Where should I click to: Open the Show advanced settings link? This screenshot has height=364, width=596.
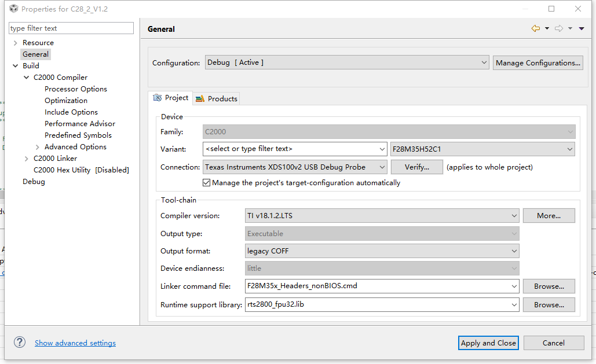click(x=75, y=343)
